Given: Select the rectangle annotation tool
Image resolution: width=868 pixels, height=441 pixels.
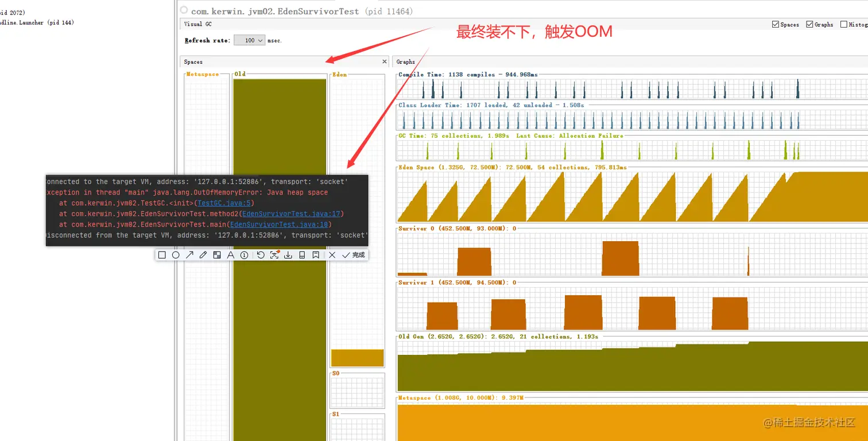Looking at the screenshot, I should coord(162,255).
